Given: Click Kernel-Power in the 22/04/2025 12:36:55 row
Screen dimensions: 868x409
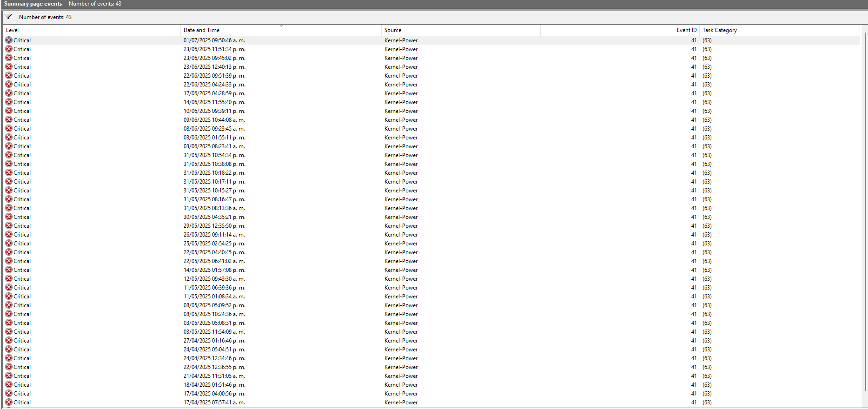Looking at the screenshot, I should (401, 367).
